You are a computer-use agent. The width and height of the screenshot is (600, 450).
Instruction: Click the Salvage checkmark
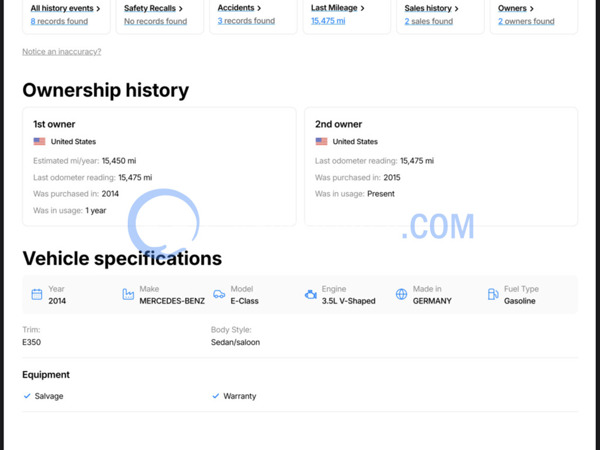(27, 396)
